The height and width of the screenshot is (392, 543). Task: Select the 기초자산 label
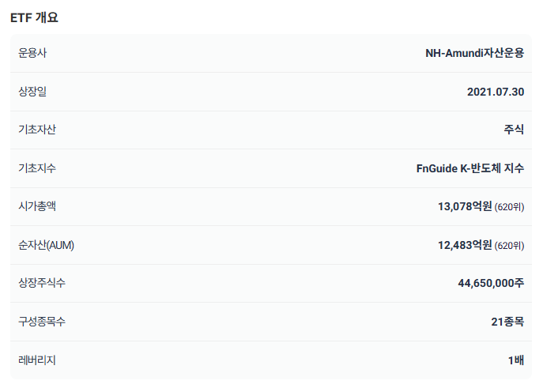36,130
